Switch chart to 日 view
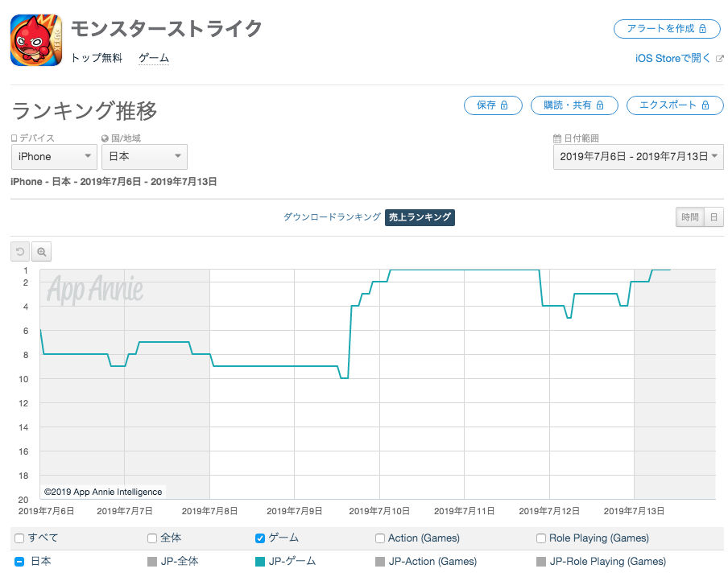 (714, 217)
